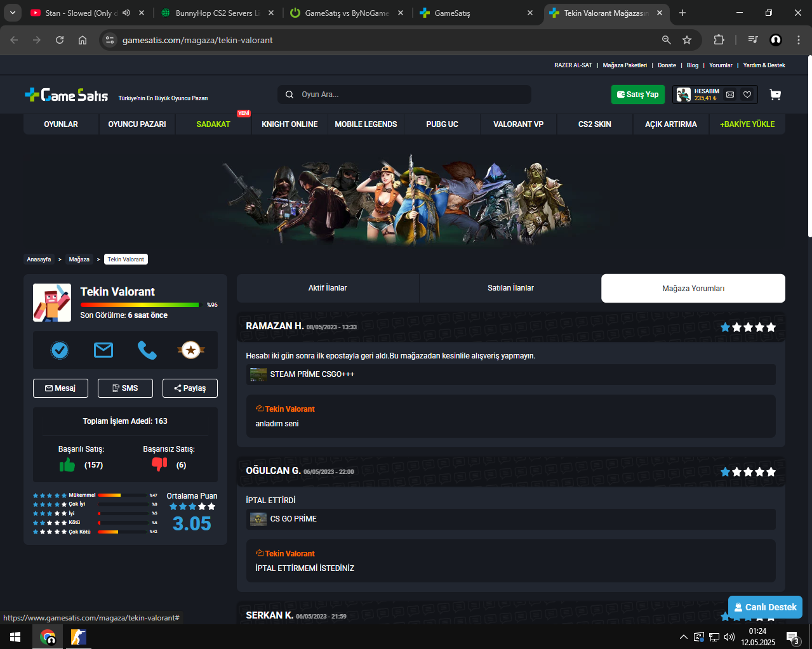812x649 pixels.
Task: Open the Chrome profile avatar
Action: [776, 40]
